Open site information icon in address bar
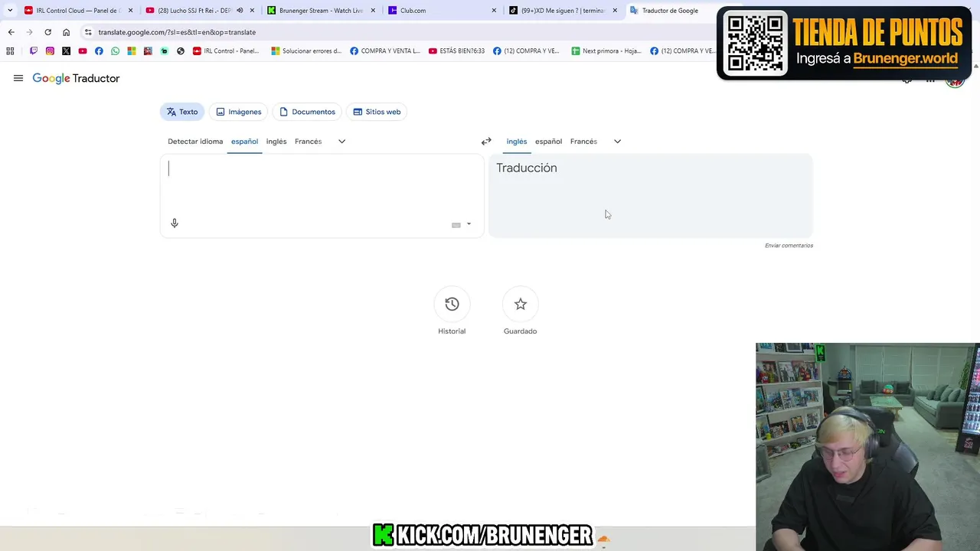The width and height of the screenshot is (980, 551). point(88,32)
